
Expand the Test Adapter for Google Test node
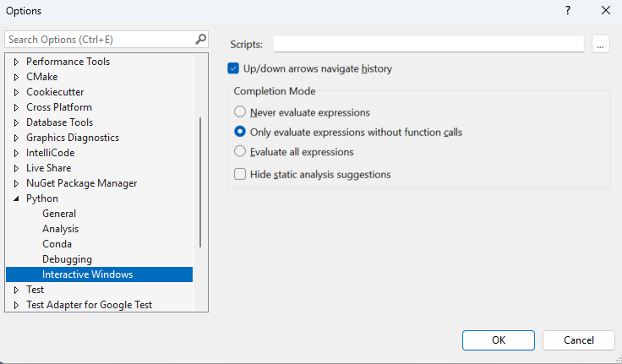pos(16,305)
